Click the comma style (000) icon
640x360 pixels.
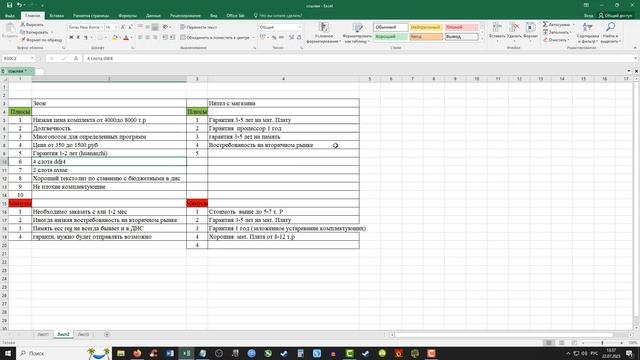point(282,38)
